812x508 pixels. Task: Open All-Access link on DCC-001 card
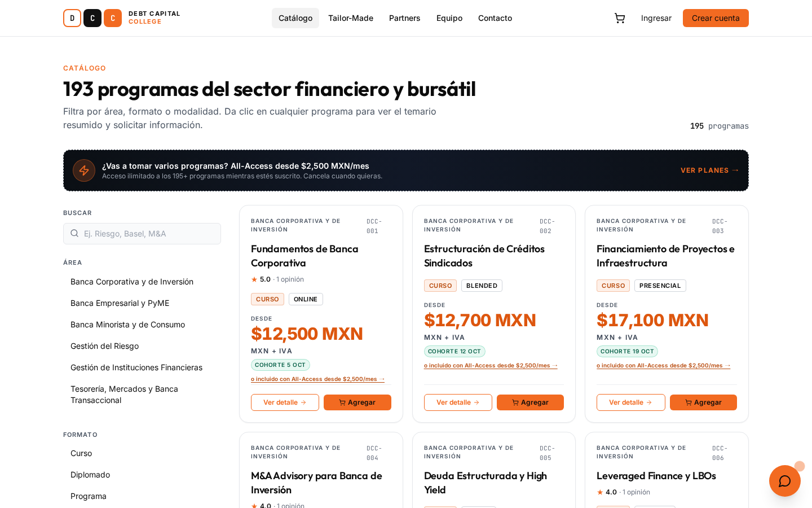[x=318, y=379]
